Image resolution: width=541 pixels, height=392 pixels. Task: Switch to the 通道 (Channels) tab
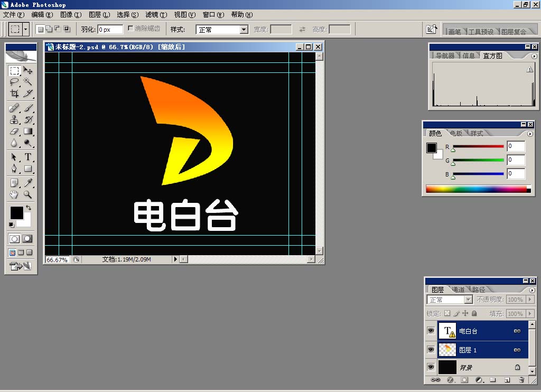coord(458,290)
